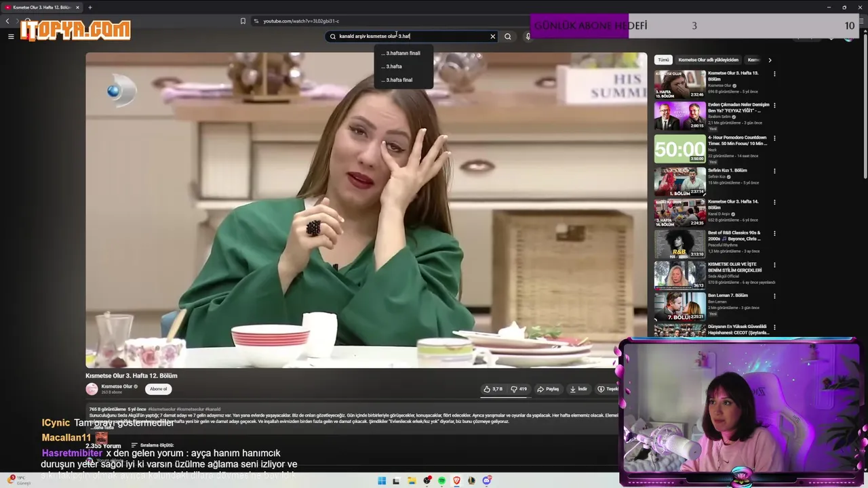Screen dimensions: 868x488
Task: Click the magnifier icon inside the search field
Action: pos(333,37)
